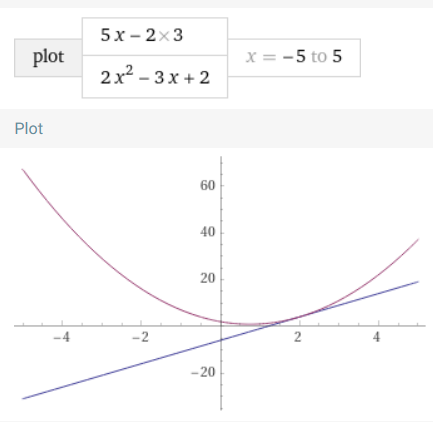
Task: Select the 5x − 2×3 expression cell
Action: [155, 36]
